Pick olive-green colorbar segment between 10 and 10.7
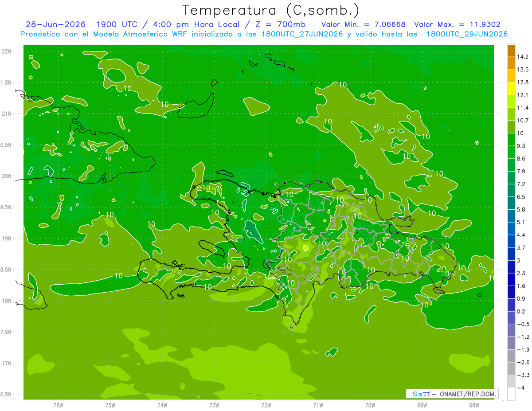532x411 pixels. point(511,127)
